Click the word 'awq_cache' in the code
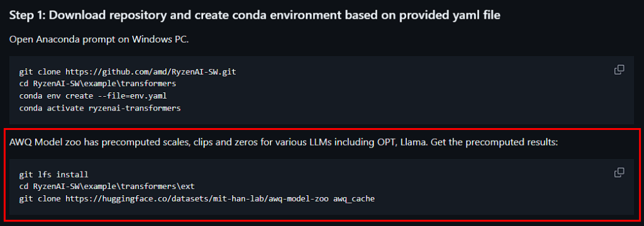Screen dimensions: 644x226 point(354,199)
